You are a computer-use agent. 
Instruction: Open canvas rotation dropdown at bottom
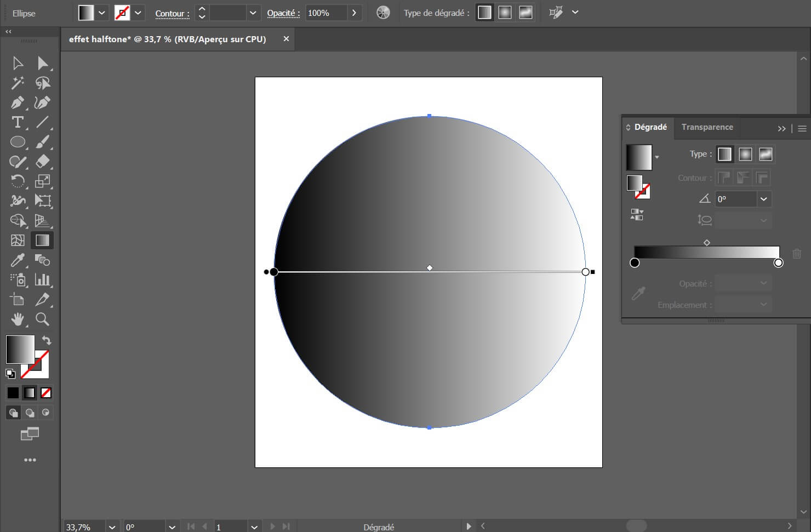[x=172, y=527]
